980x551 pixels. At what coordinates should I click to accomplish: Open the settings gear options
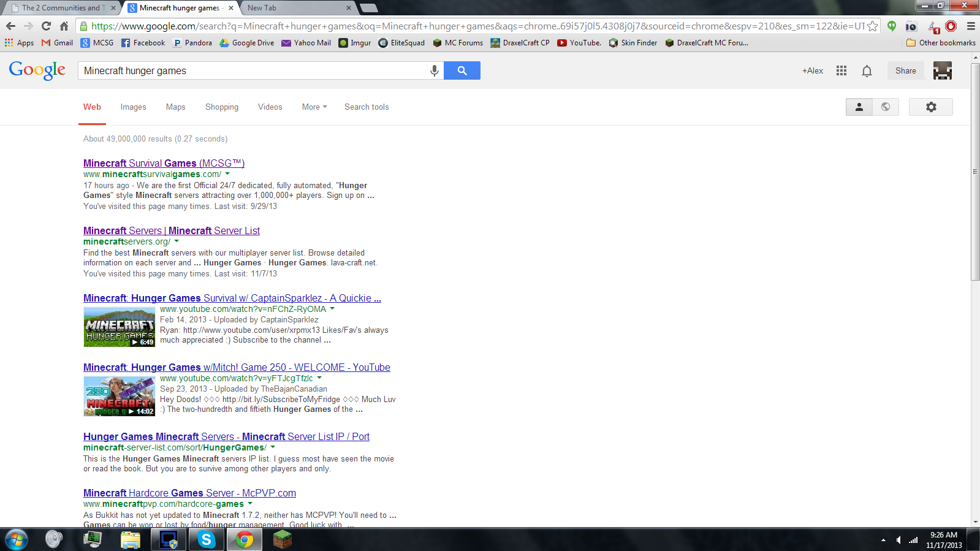(x=931, y=107)
